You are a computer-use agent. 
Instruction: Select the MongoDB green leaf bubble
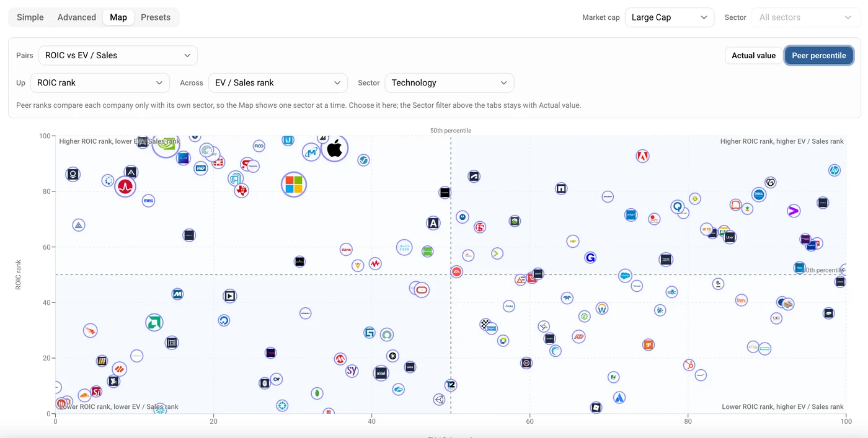(317, 393)
